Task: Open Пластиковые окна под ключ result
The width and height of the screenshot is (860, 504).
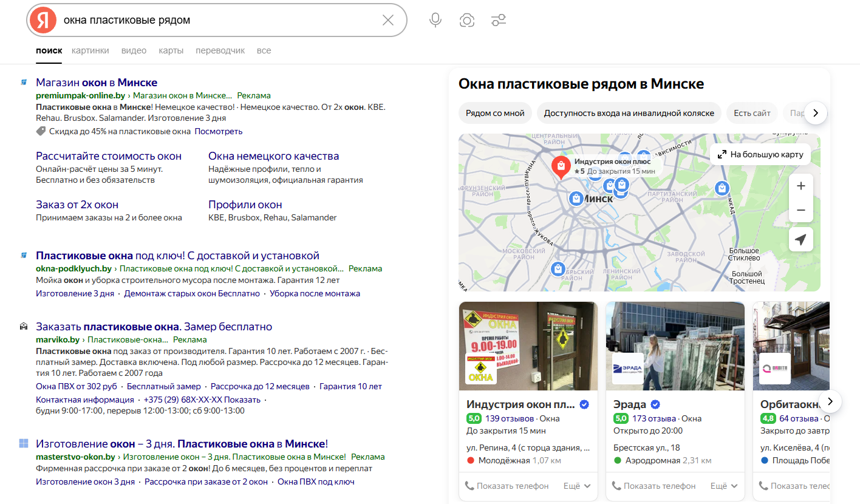Action: [x=177, y=256]
